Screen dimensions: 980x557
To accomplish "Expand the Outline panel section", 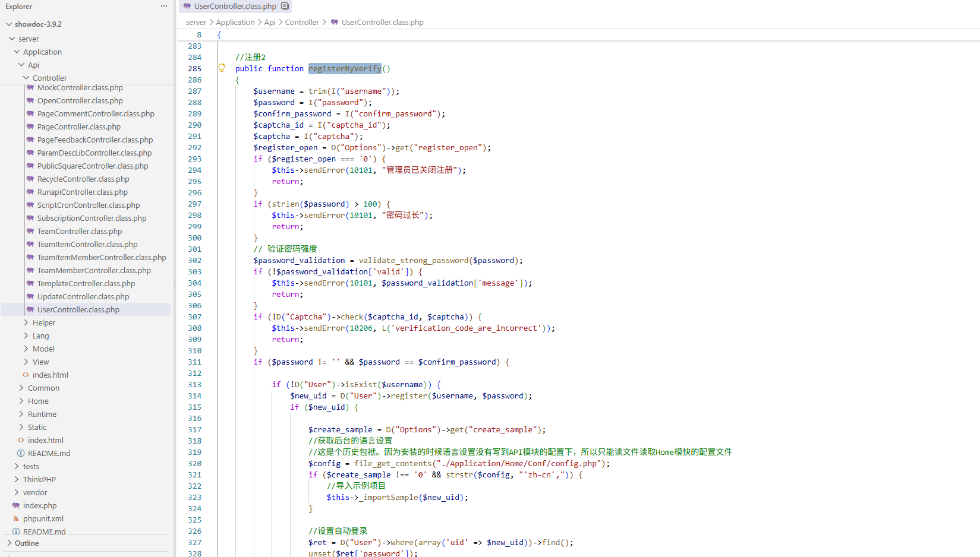I will point(9,543).
